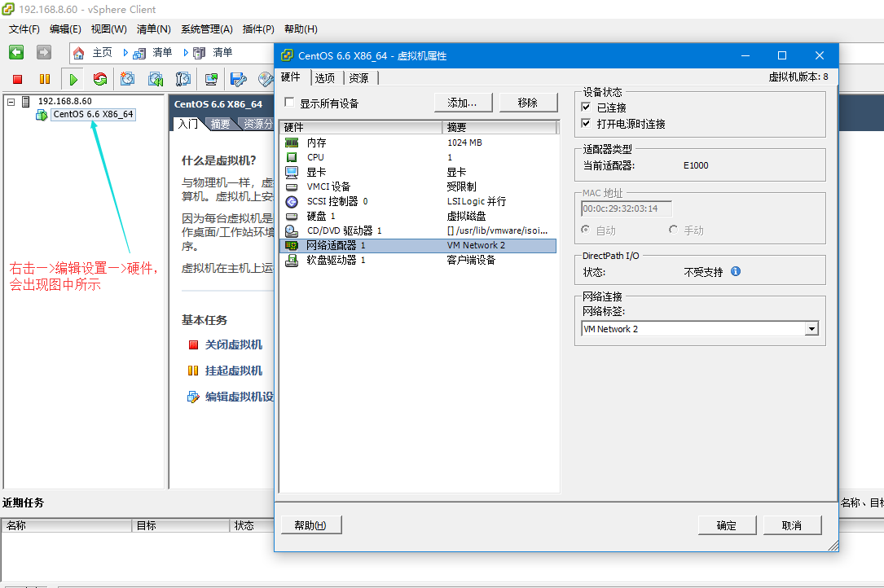Suspend VM with the orange pause icon
The image size is (884, 588).
[x=45, y=80]
